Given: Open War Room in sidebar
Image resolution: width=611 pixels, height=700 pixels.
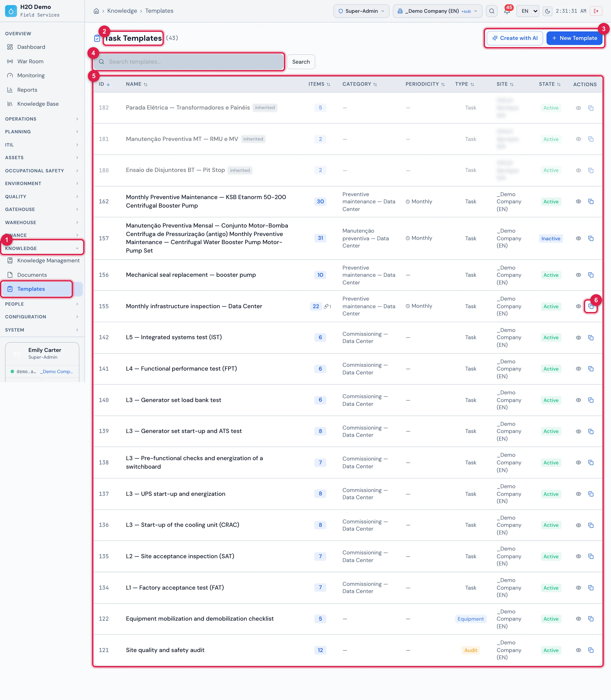Looking at the screenshot, I should (42, 61).
